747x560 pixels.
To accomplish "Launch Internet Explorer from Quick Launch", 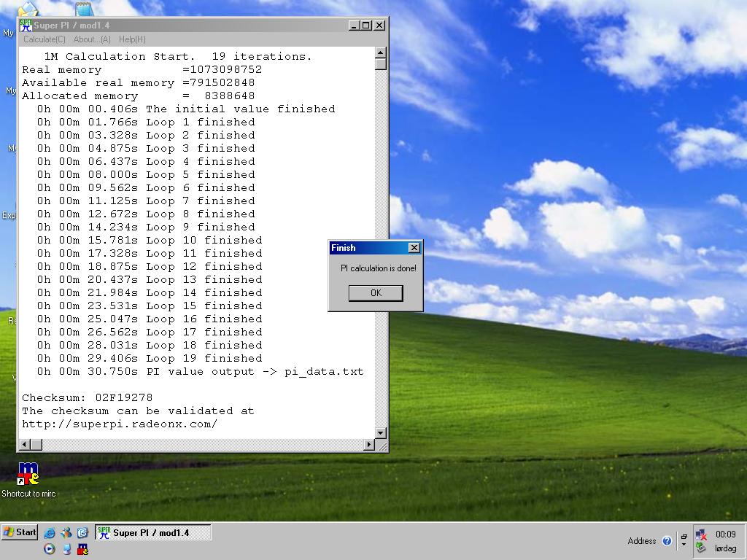I will click(x=49, y=532).
